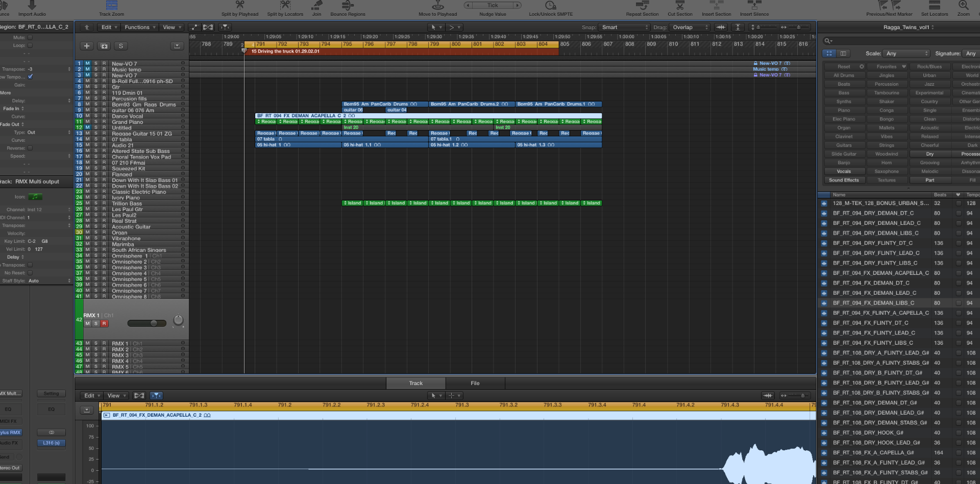
Task: Open the Signature Any dropdown
Action: tap(971, 54)
